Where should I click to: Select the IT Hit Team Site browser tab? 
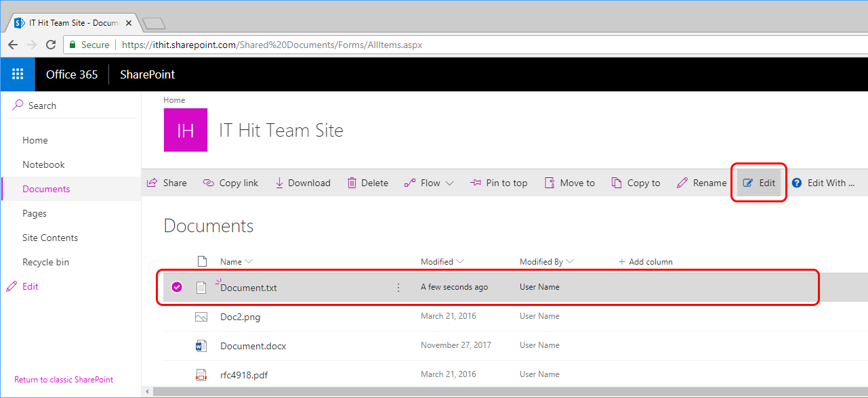[x=73, y=22]
